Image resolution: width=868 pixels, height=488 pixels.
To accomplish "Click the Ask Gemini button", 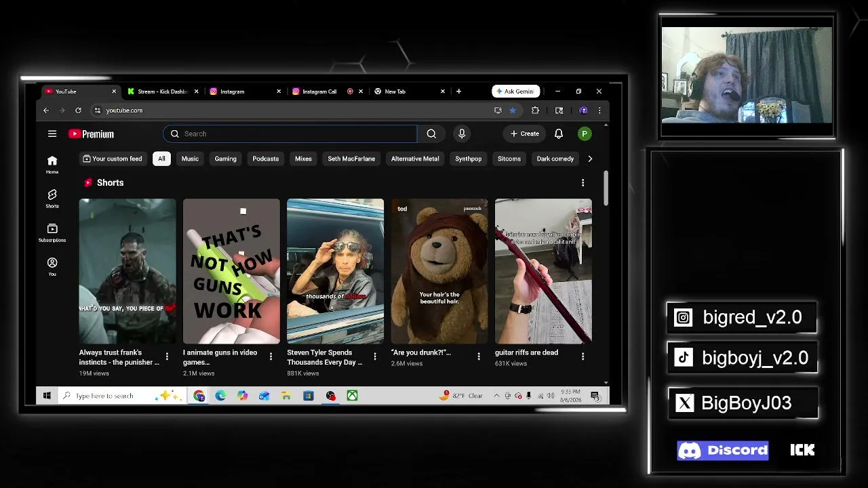I will 516,91.
